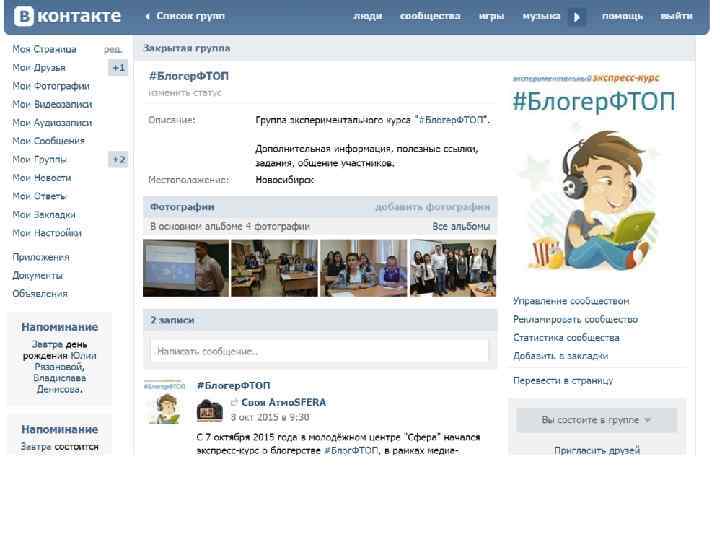Click выйти to log out

(676, 16)
